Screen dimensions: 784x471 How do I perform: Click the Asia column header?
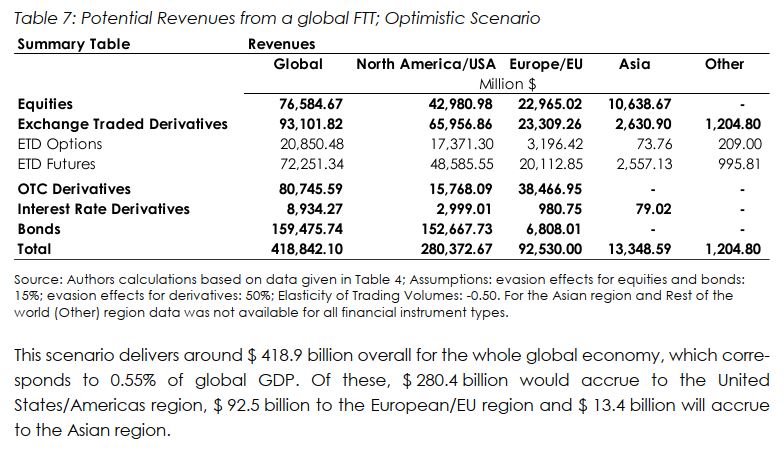(x=635, y=64)
